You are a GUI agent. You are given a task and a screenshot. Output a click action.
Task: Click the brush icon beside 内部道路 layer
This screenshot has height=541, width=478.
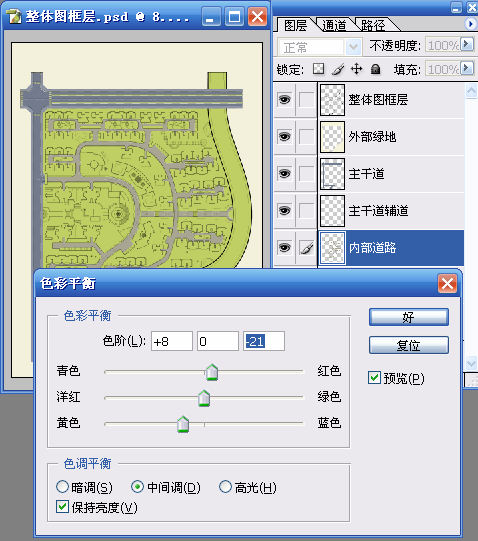click(306, 247)
